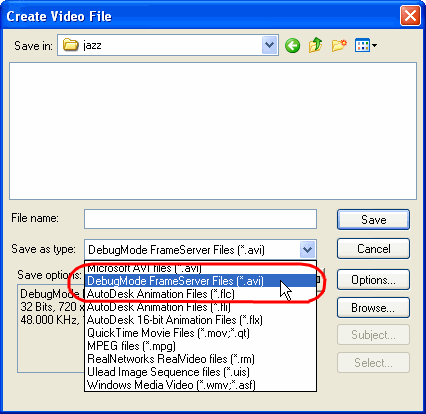Go back with the green arrow icon
This screenshot has height=414, width=426.
click(292, 45)
